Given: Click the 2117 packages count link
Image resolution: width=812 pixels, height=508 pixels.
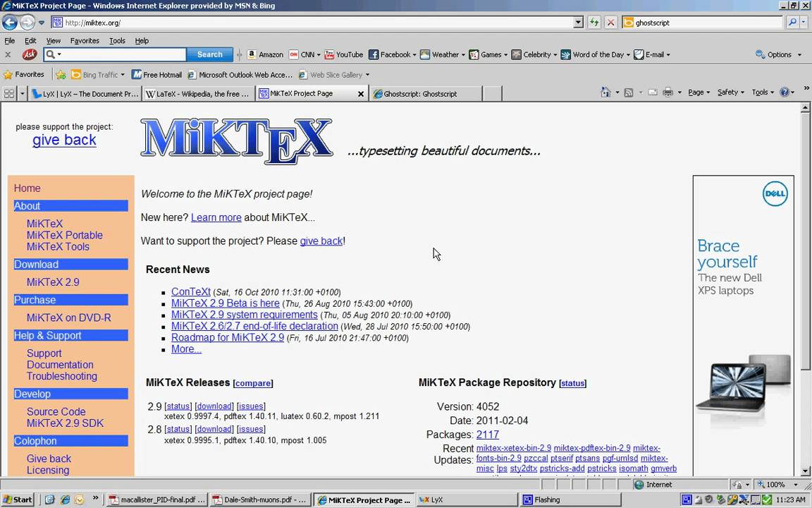Looking at the screenshot, I should coord(487,435).
